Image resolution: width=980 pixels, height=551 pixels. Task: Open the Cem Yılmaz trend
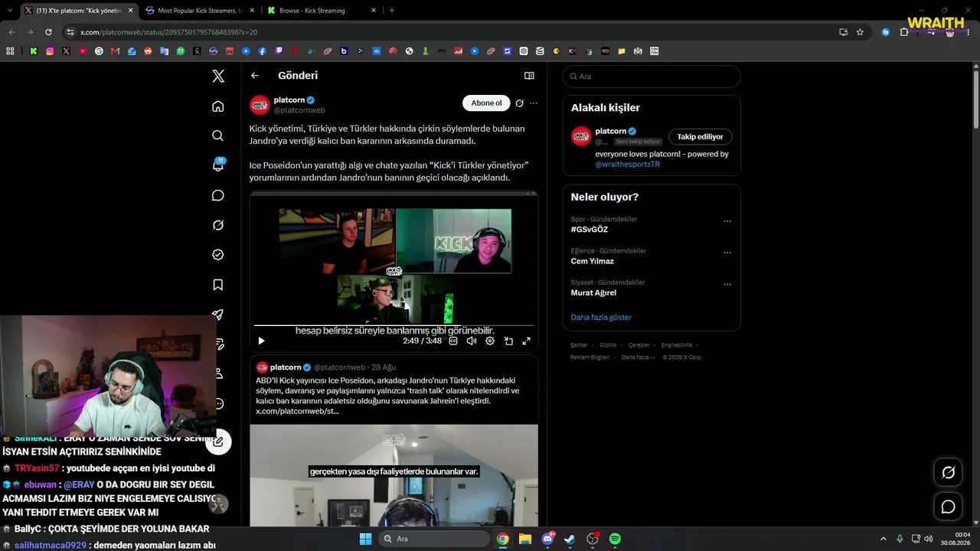pos(593,261)
